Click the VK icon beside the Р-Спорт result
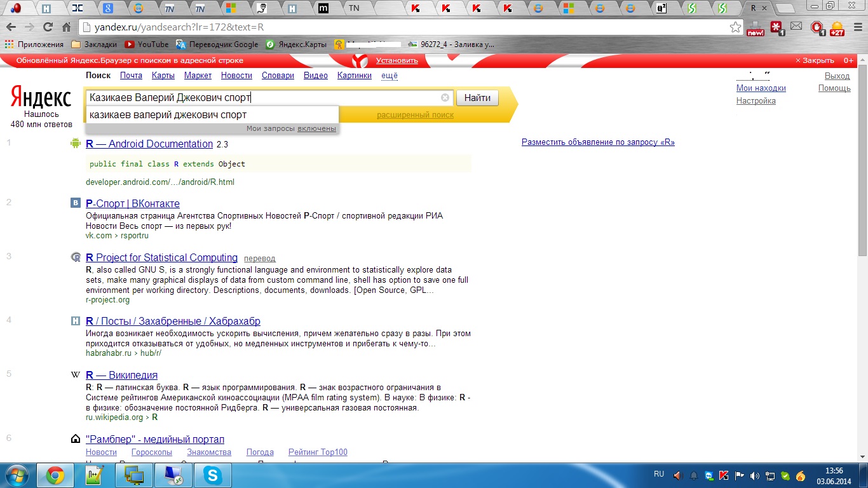 pyautogui.click(x=76, y=203)
